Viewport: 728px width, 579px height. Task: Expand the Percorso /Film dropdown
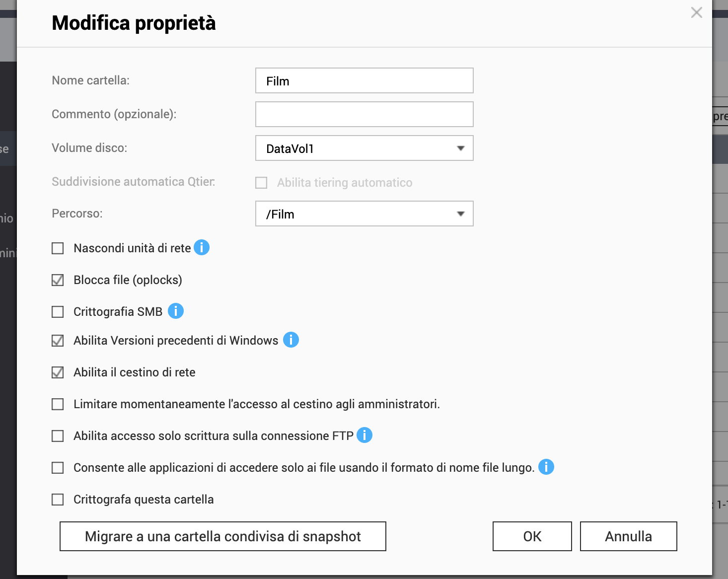pyautogui.click(x=364, y=214)
